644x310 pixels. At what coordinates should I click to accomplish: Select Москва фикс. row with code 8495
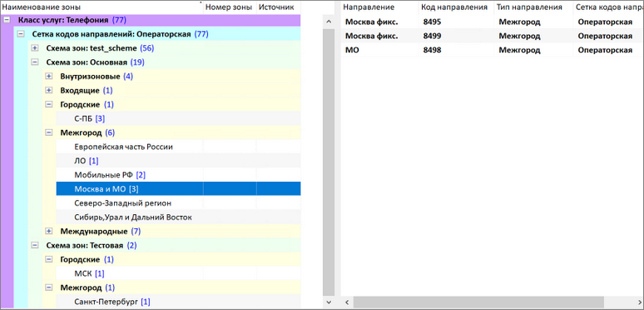(x=492, y=22)
